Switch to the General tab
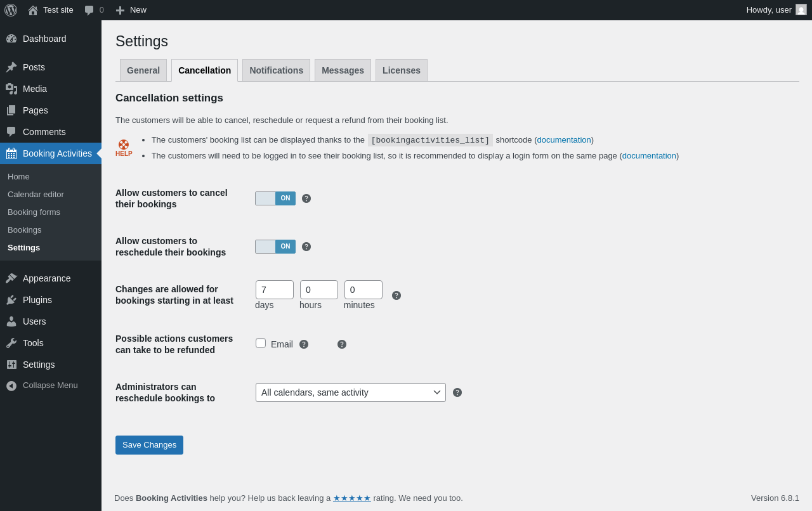 [x=143, y=70]
